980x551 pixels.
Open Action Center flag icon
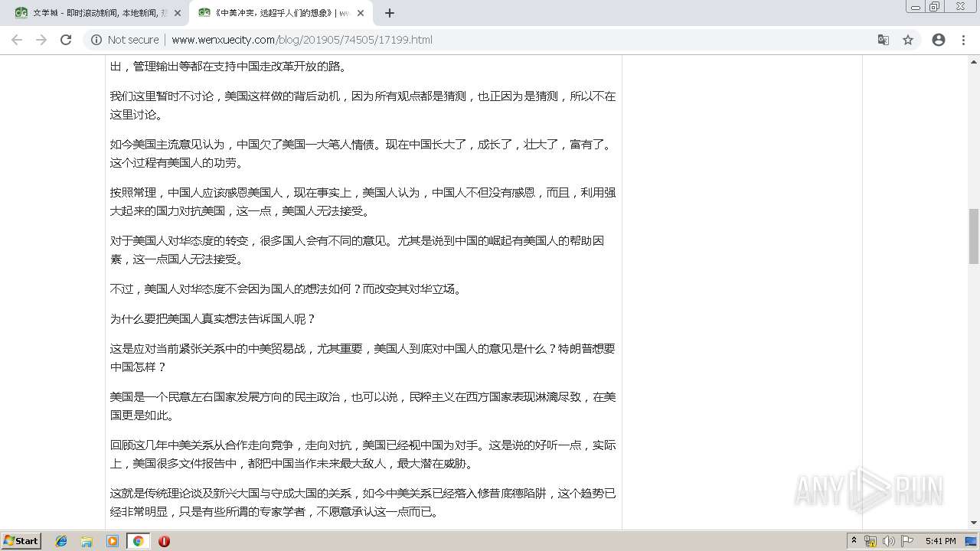907,541
